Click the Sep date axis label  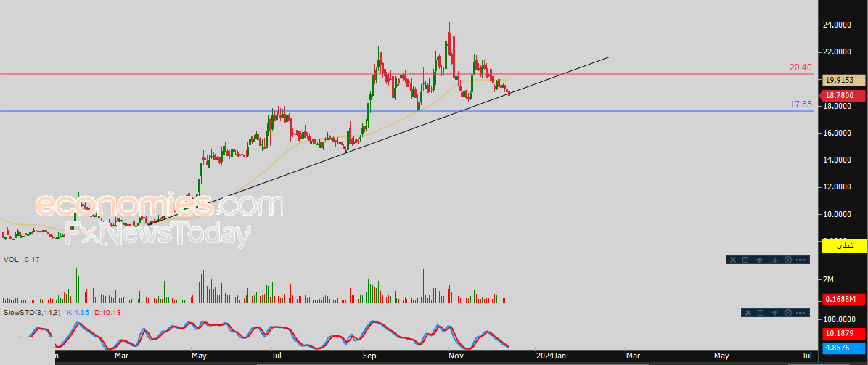tap(370, 355)
